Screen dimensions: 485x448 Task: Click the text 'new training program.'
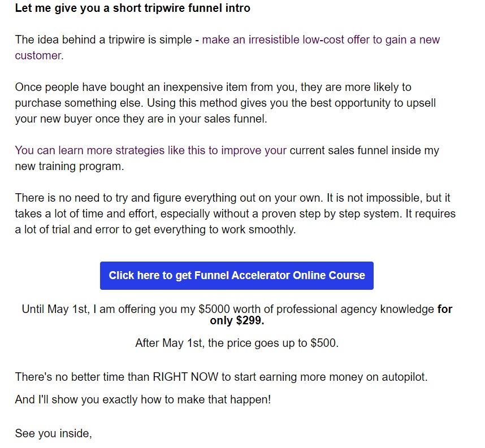point(70,166)
